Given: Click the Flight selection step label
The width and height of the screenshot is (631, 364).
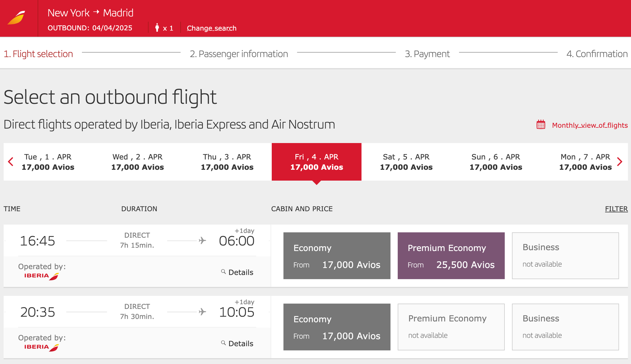Looking at the screenshot, I should (x=38, y=54).
